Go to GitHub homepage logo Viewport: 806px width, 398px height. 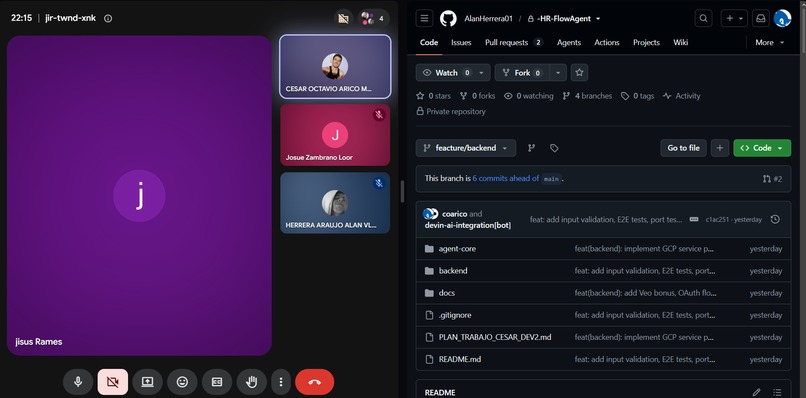pyautogui.click(x=448, y=19)
